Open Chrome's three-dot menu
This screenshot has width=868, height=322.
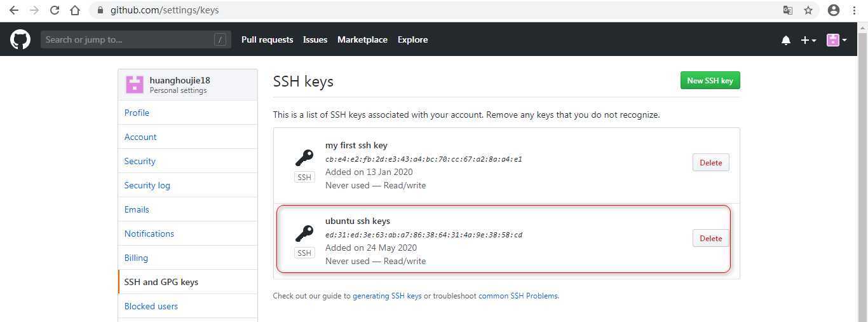(x=855, y=10)
